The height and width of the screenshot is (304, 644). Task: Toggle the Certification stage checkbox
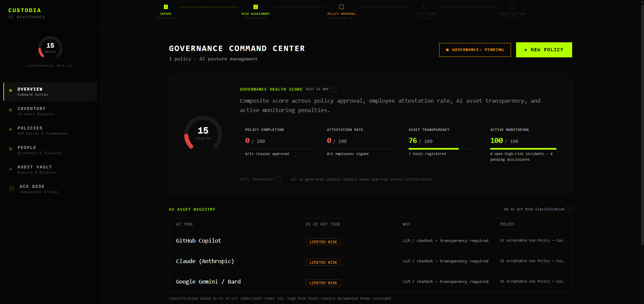512,6
